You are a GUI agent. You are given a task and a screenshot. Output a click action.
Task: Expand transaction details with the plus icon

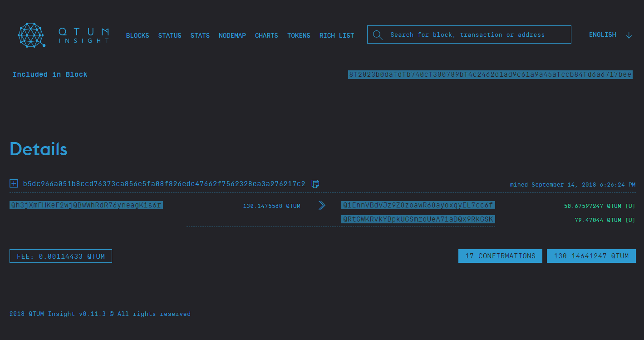(x=14, y=184)
